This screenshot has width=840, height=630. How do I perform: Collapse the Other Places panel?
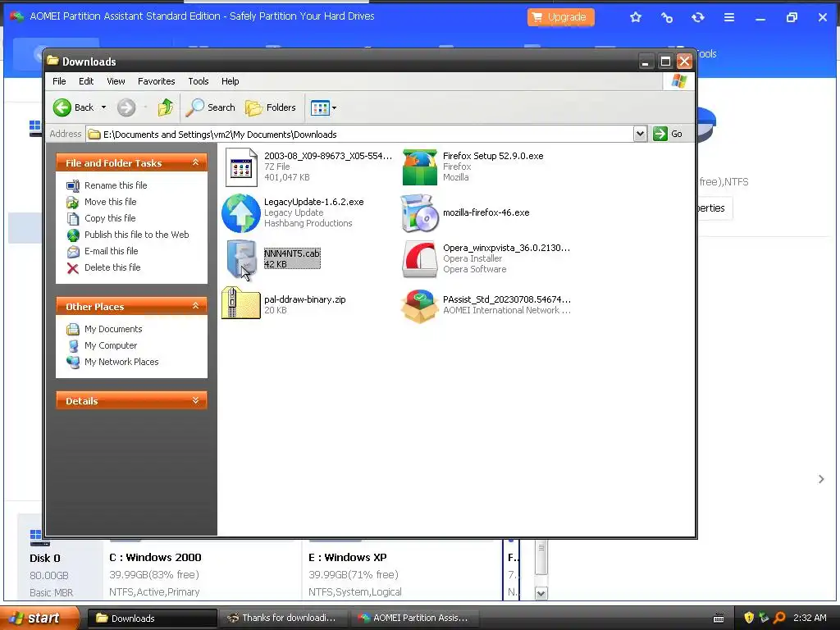click(x=195, y=306)
